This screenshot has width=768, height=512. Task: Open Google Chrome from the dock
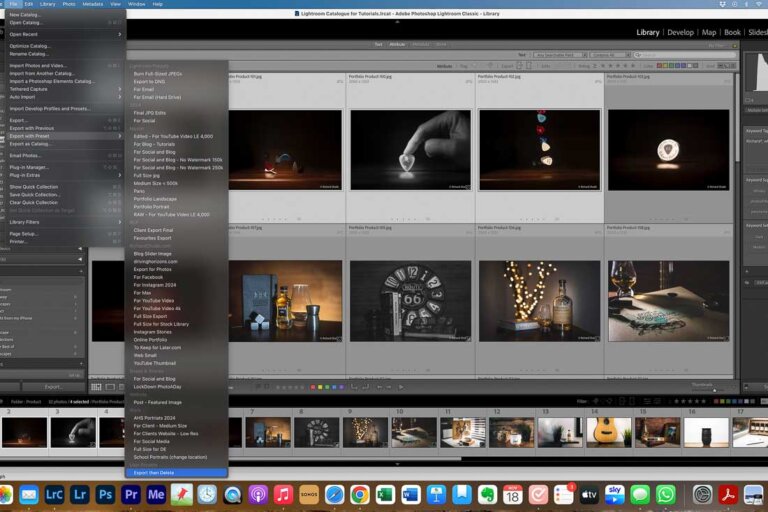point(360,495)
